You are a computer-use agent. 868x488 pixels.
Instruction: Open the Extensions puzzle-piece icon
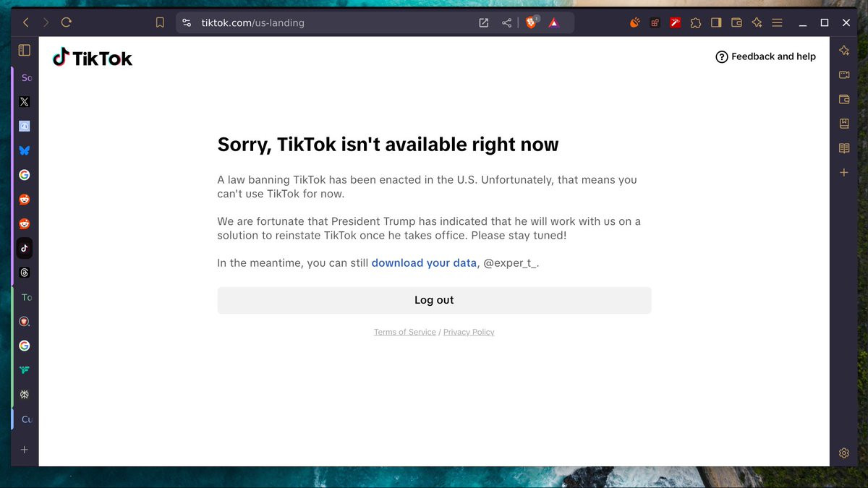pyautogui.click(x=696, y=23)
